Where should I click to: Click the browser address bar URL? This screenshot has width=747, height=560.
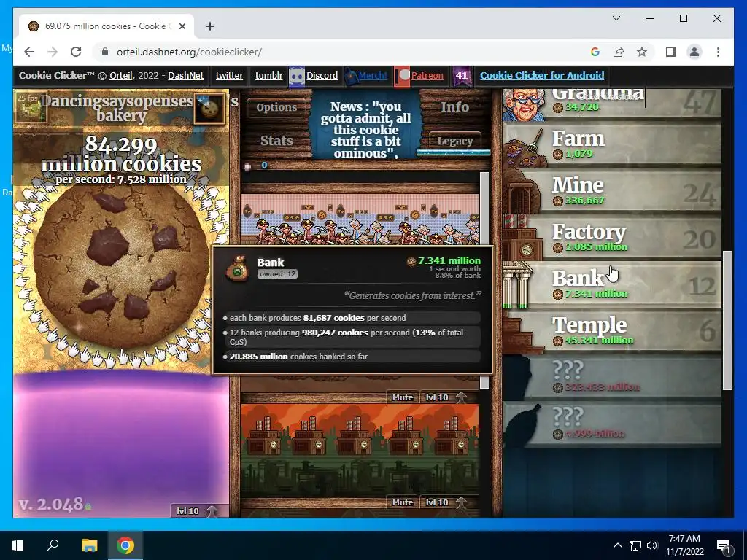tap(189, 52)
